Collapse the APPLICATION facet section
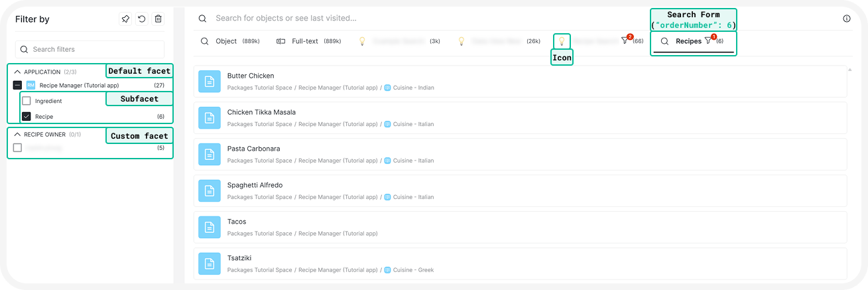The height and width of the screenshot is (290, 868). click(18, 72)
